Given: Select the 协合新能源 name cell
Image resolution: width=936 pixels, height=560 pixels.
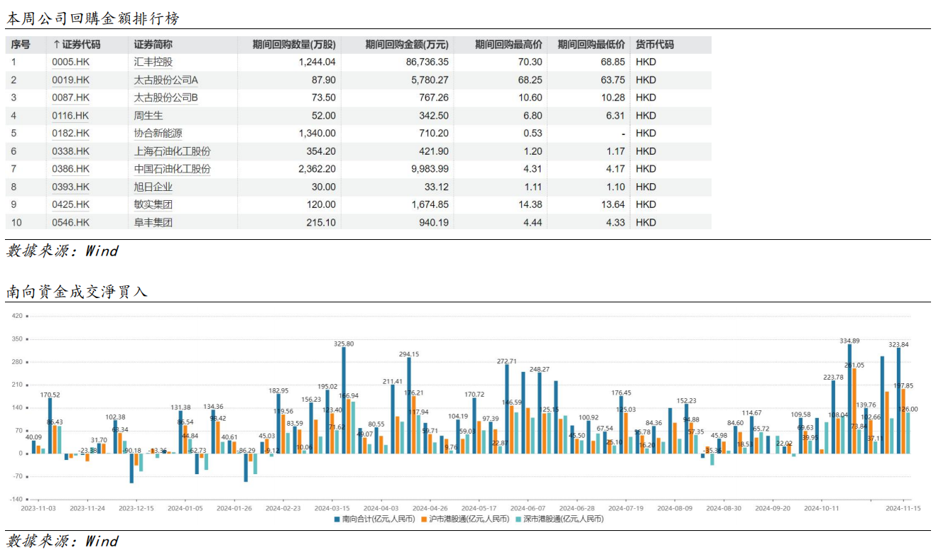Looking at the screenshot, I should pyautogui.click(x=160, y=133).
